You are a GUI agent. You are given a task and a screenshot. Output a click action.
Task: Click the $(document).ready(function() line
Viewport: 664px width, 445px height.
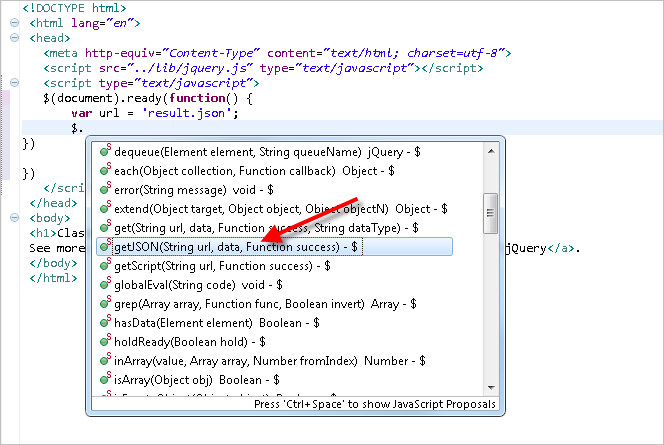coord(148,98)
